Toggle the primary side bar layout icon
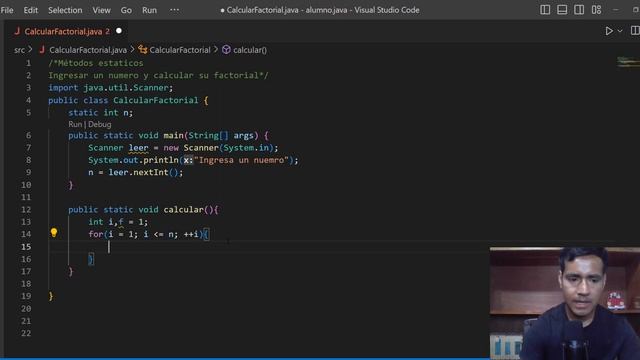 click(545, 10)
